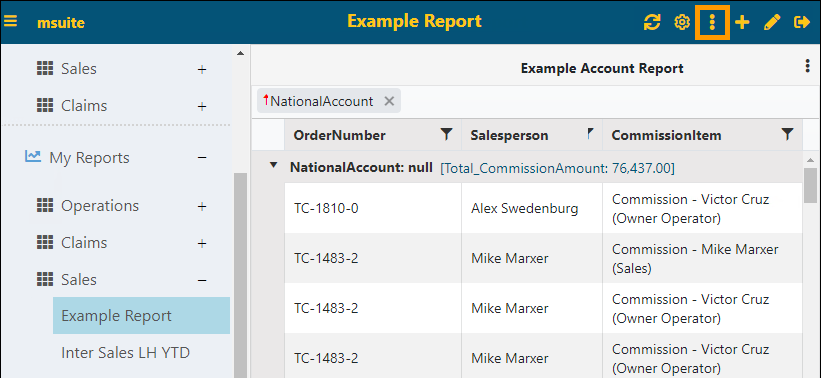The width and height of the screenshot is (821, 378).
Task: Sort by the OrderNumber column header
Action: 339,135
